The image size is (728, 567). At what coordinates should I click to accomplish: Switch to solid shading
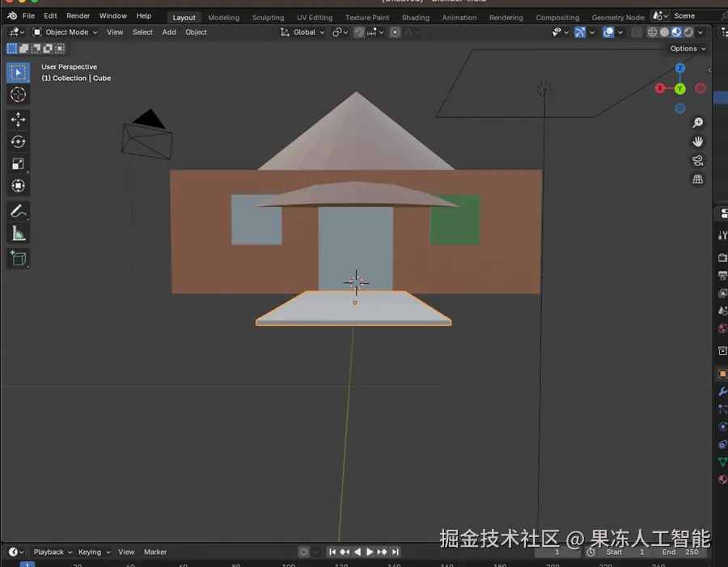pyautogui.click(x=664, y=32)
